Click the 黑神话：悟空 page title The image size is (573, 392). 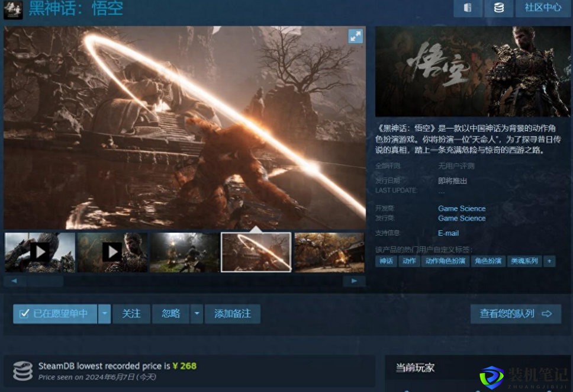(x=76, y=8)
